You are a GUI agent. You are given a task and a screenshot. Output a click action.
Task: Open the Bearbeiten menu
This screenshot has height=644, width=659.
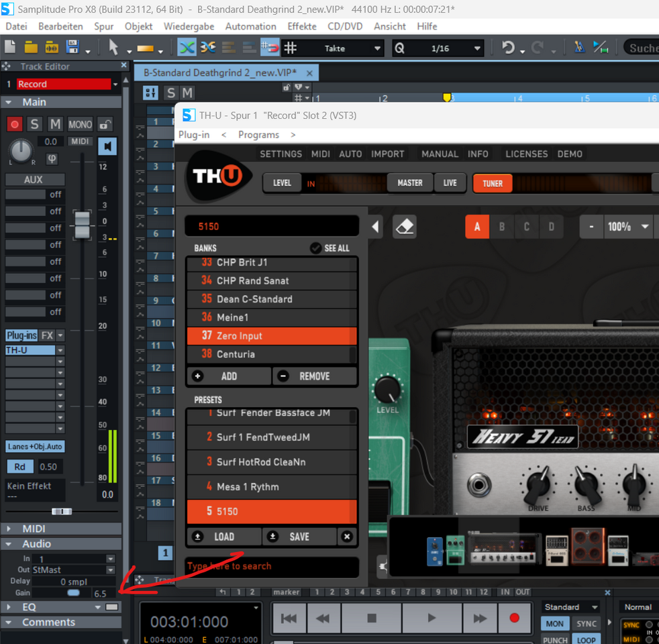pos(60,26)
